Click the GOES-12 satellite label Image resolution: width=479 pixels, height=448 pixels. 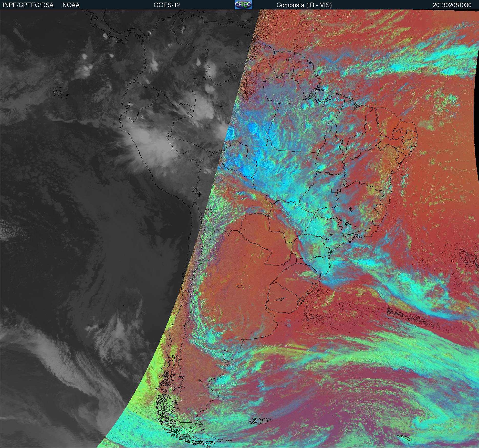(166, 5)
